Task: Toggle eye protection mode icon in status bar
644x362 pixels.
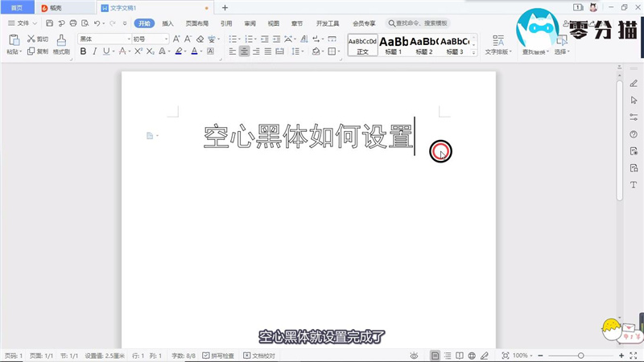Action: point(414,355)
